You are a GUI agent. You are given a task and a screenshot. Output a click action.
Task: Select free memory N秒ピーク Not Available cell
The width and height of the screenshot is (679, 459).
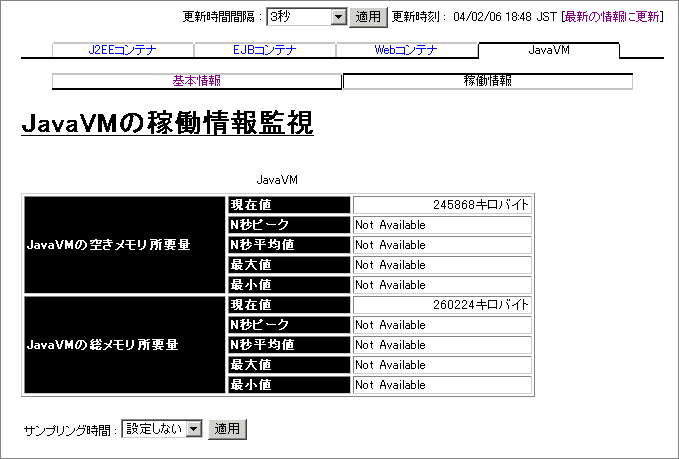click(441, 225)
